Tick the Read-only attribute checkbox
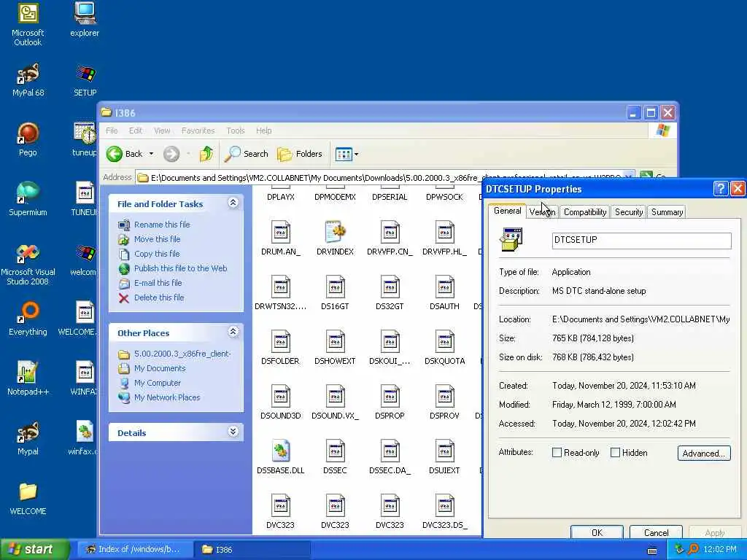This screenshot has width=747, height=560. 557,452
